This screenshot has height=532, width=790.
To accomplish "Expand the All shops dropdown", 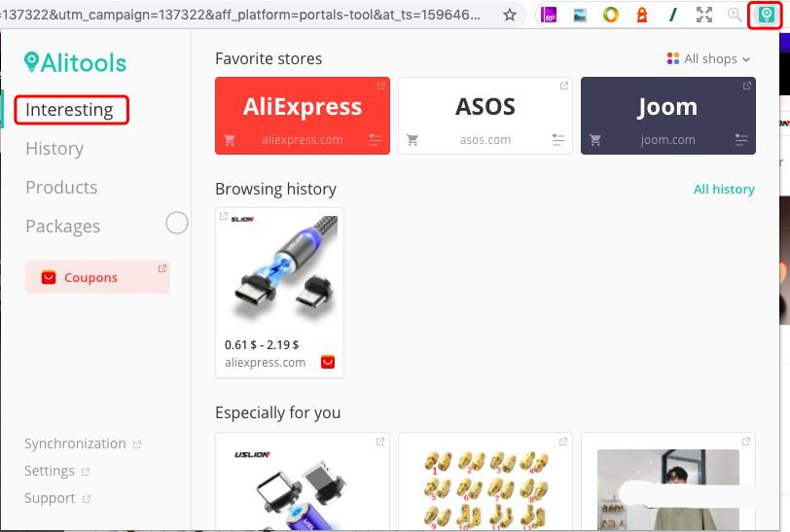I will click(x=708, y=59).
